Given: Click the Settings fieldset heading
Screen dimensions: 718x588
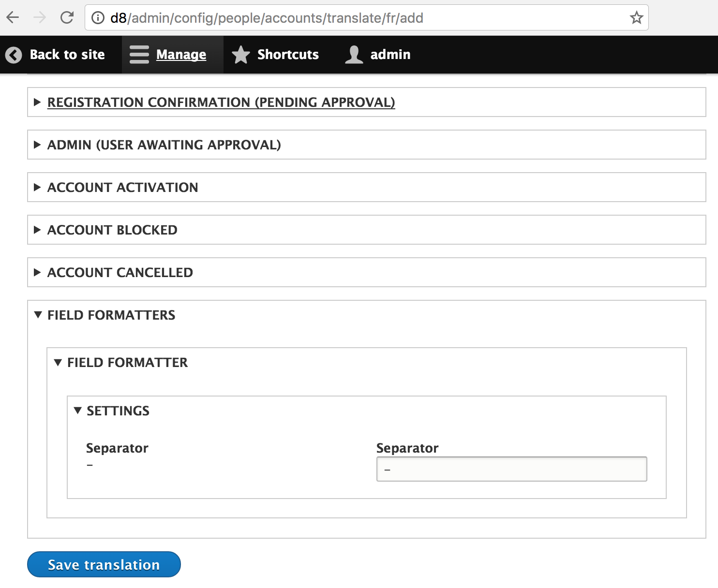Looking at the screenshot, I should 118,411.
